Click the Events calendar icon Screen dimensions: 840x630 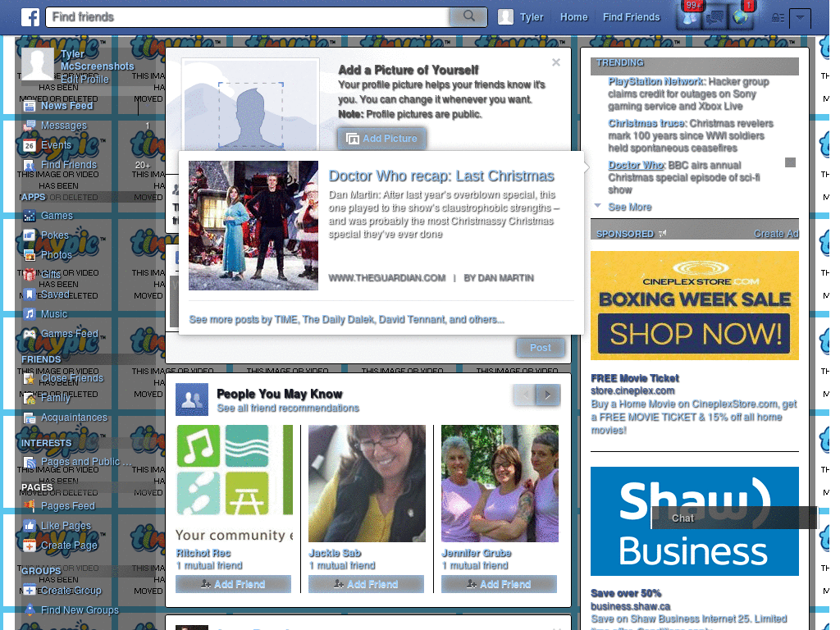(x=30, y=145)
